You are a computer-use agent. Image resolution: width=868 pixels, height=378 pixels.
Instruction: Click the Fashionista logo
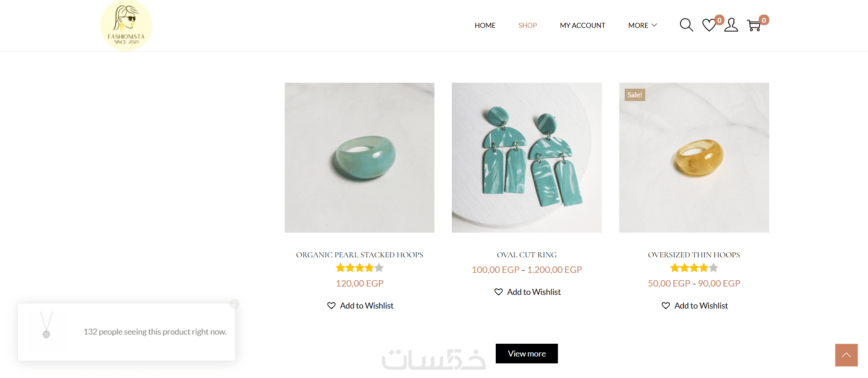pos(126,25)
